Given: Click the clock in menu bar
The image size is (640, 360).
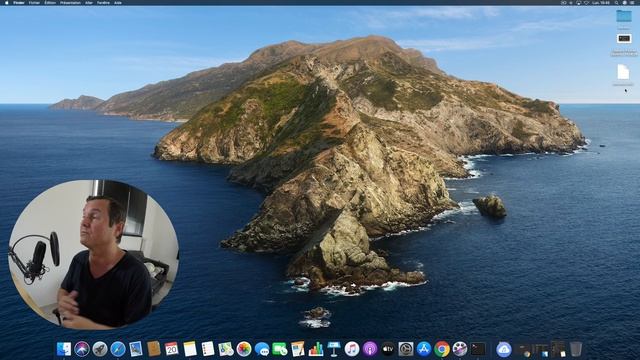Looking at the screenshot, I should pos(602,2).
